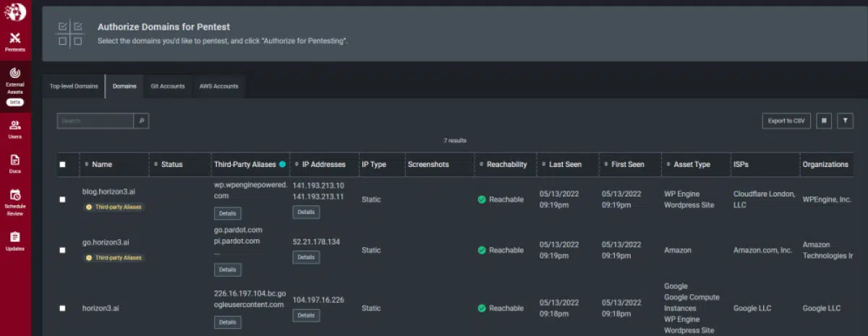Click the Screenshots column header

428,164
